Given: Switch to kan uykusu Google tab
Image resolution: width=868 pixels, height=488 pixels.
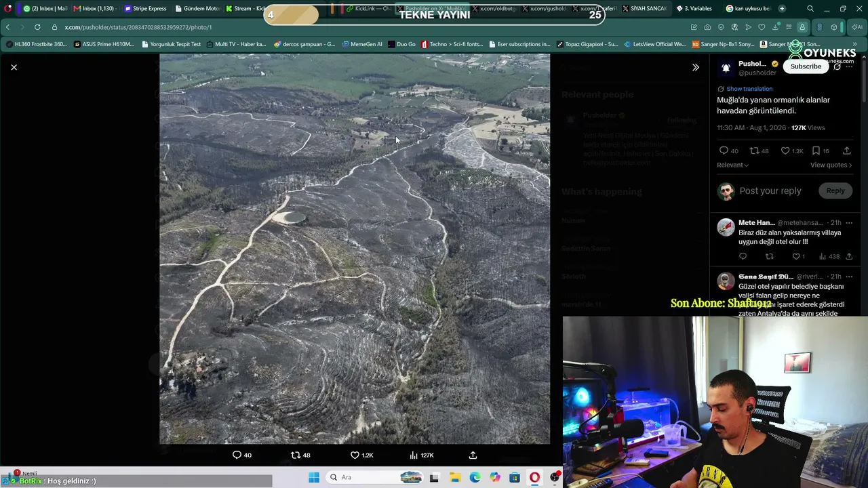Looking at the screenshot, I should coord(747,9).
